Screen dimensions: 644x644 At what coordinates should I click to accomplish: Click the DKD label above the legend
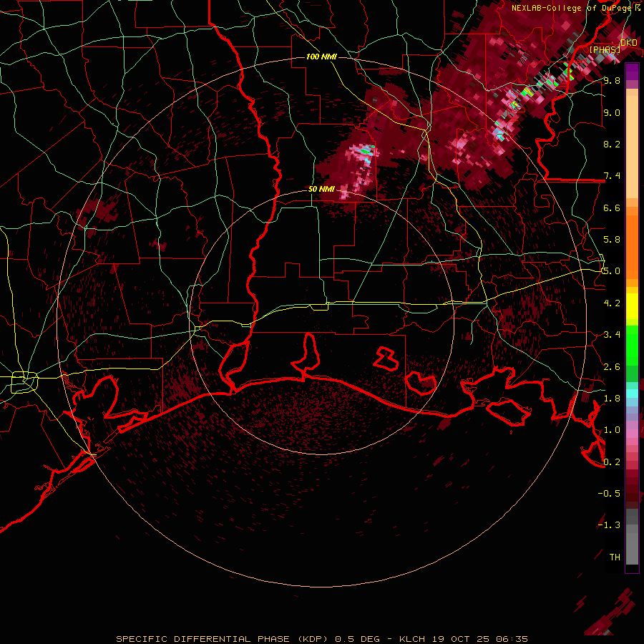tap(629, 43)
